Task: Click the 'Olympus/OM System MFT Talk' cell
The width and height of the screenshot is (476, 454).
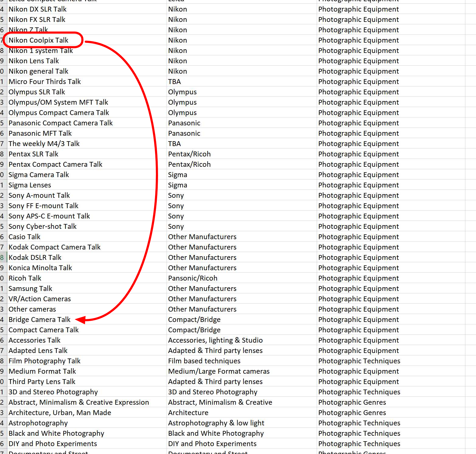Action: coord(87,102)
